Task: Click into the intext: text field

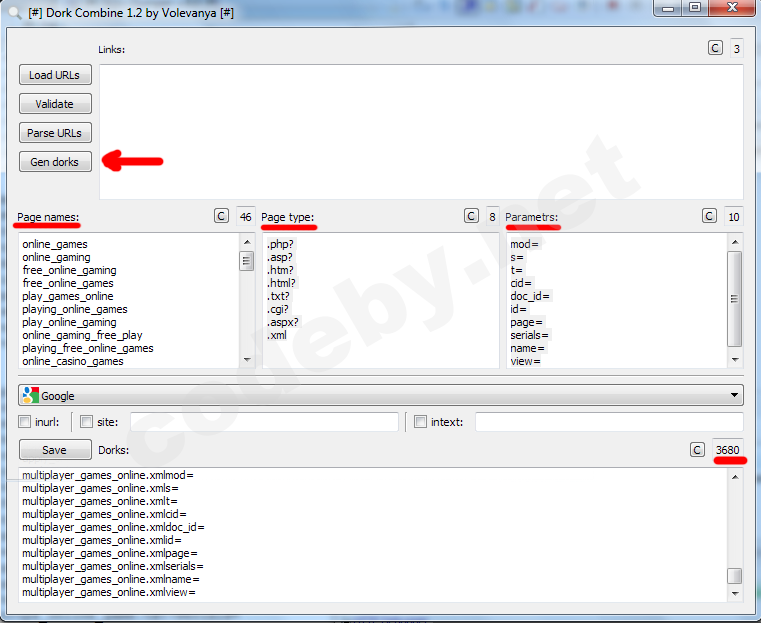Action: 609,422
